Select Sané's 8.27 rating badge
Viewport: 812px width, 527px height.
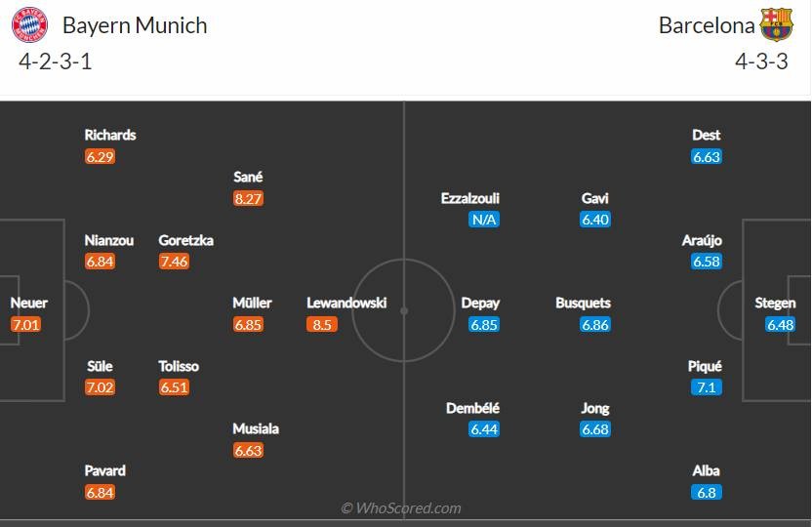point(248,199)
